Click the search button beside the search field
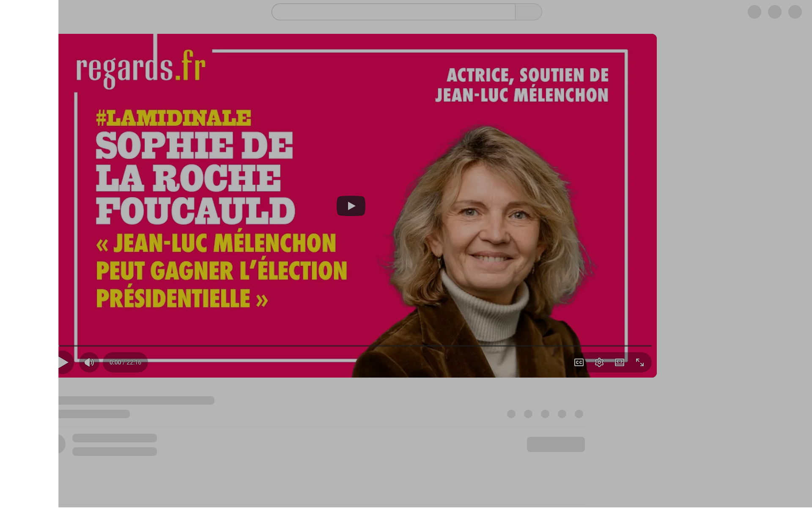 [x=529, y=12]
